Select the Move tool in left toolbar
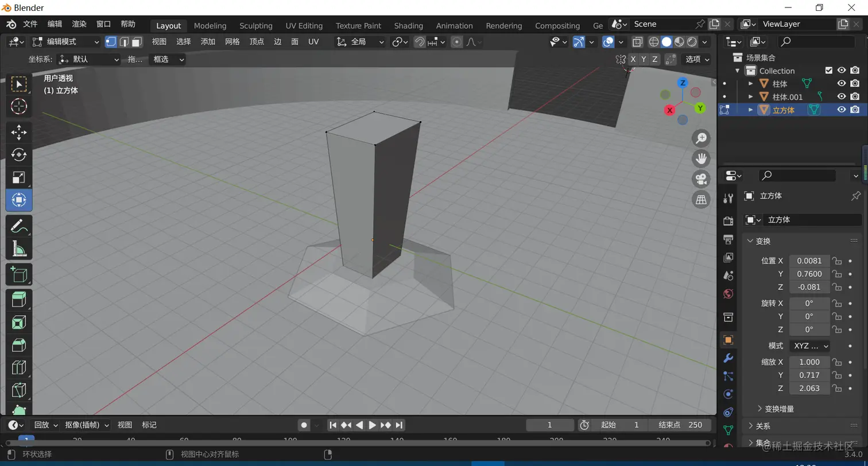 click(19, 132)
